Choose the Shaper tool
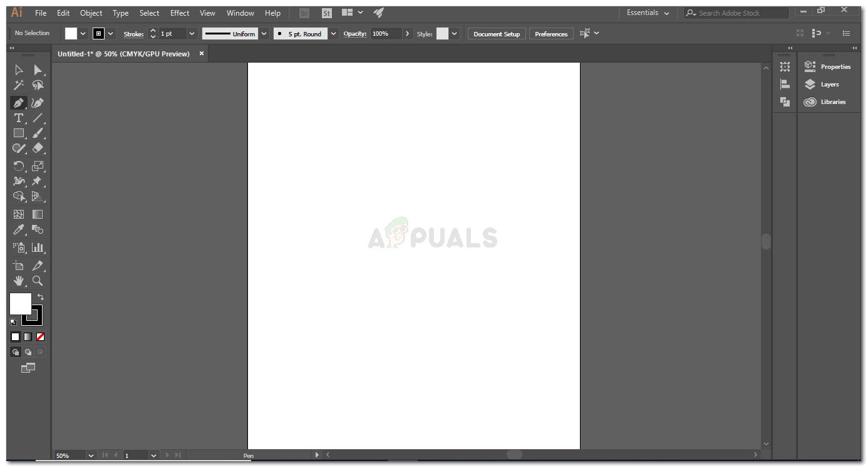Screen dimensions: 868x468 click(19, 148)
